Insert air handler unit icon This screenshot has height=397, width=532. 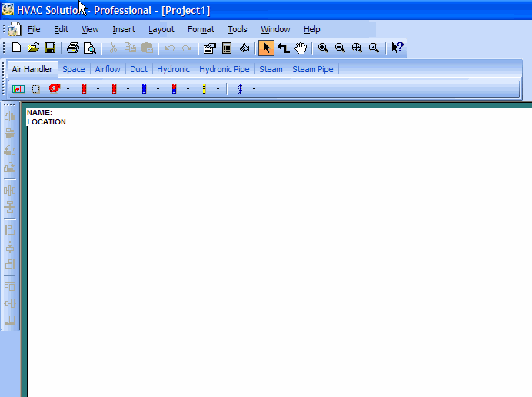(x=18, y=89)
